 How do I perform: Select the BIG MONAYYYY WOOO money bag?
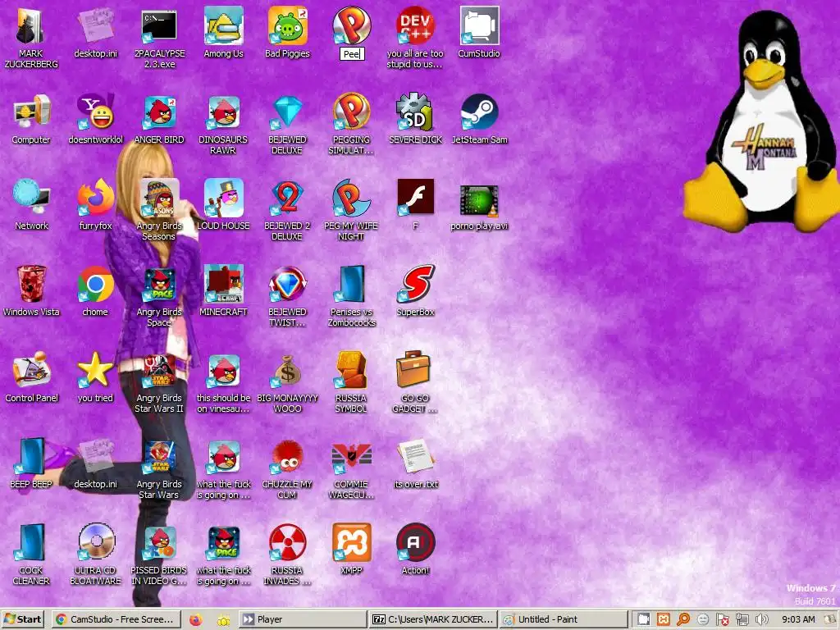[288, 371]
